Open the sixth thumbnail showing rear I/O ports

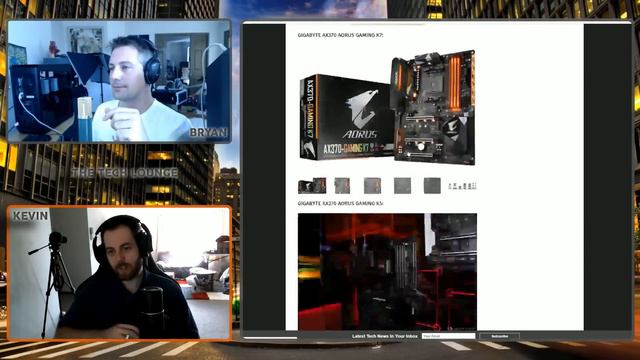pyautogui.click(x=462, y=186)
